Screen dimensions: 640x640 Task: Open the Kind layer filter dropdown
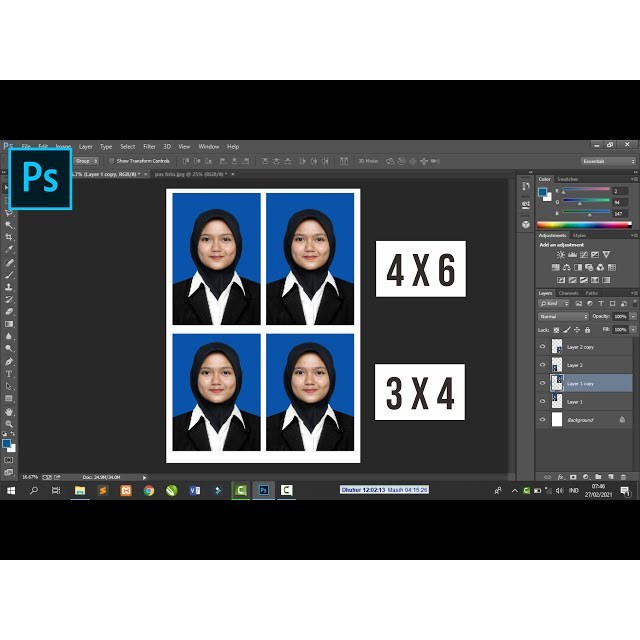click(x=554, y=303)
